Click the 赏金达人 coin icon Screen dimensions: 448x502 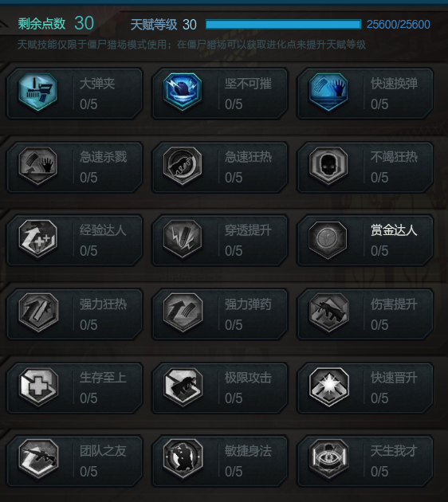(x=328, y=239)
